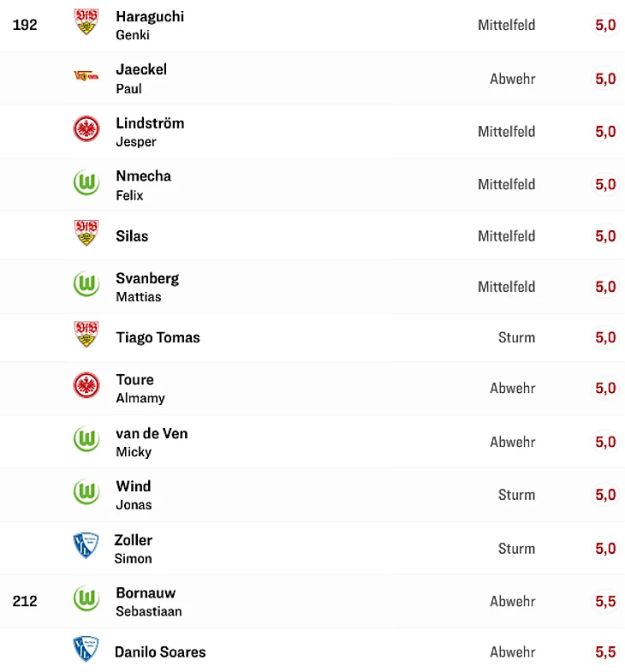
Task: Click the Sturm position label for Wind
Action: (x=516, y=495)
